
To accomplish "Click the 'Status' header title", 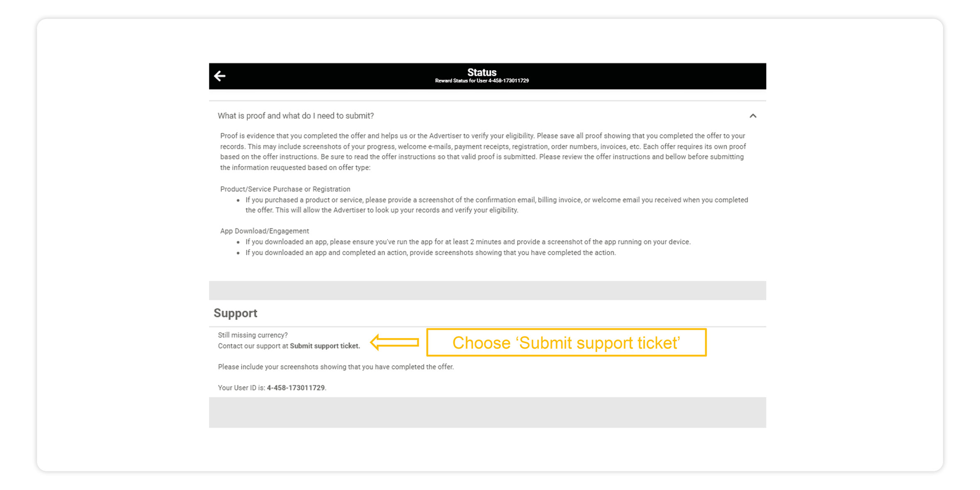I will (481, 72).
